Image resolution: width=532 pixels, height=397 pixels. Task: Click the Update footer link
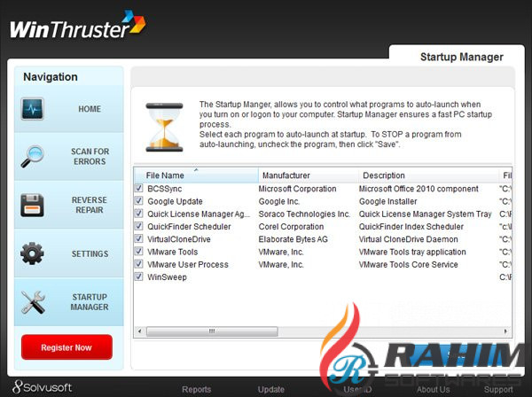point(270,390)
